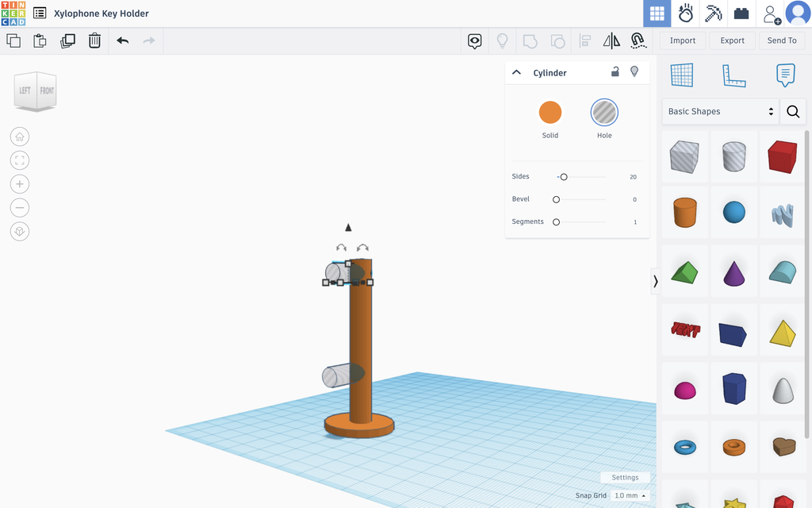This screenshot has width=812, height=508.
Task: Switch to Blocks pickaxe mode
Action: (714, 13)
